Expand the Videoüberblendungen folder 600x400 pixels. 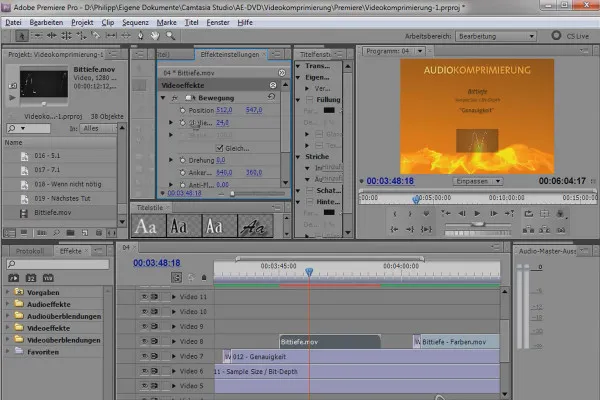point(7,340)
